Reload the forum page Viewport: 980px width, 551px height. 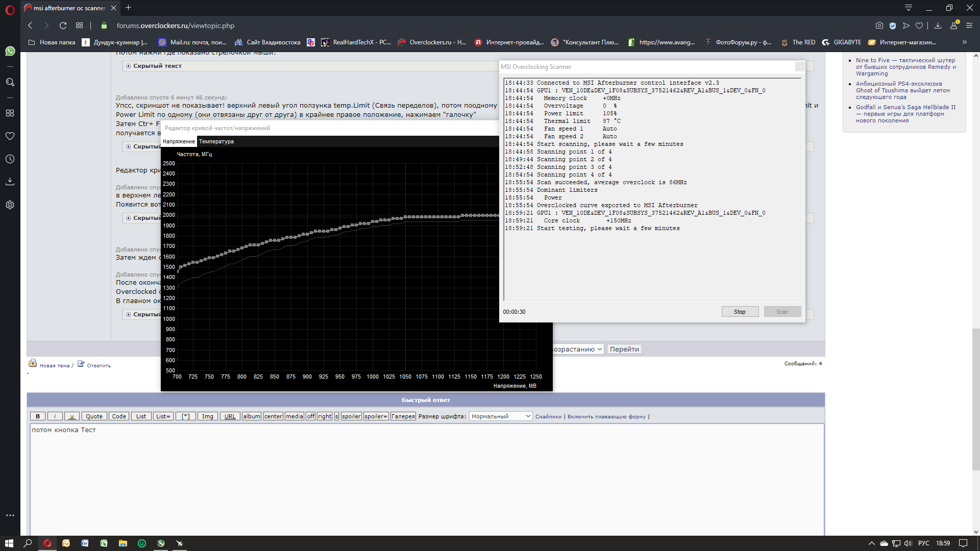[63, 26]
